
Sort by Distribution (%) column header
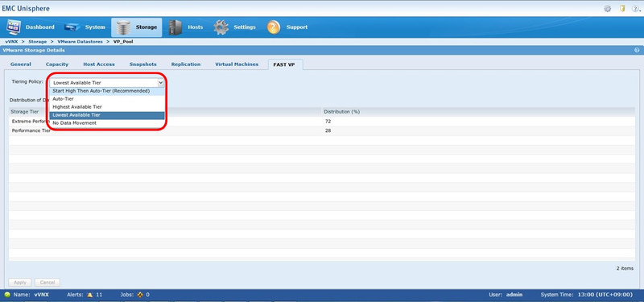click(x=478, y=112)
